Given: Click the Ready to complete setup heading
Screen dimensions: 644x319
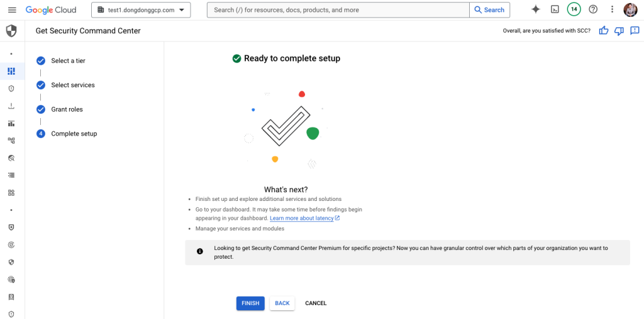Looking at the screenshot, I should [292, 58].
